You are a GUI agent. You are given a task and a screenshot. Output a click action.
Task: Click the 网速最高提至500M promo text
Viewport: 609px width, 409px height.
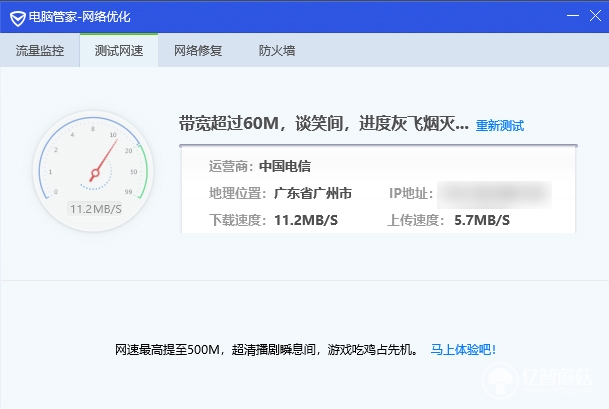pos(267,350)
